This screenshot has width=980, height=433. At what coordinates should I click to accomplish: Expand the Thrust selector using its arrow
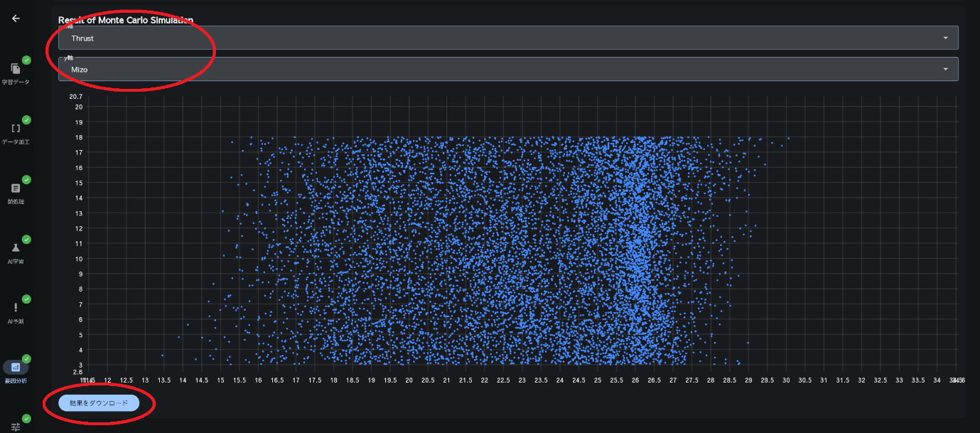(945, 38)
